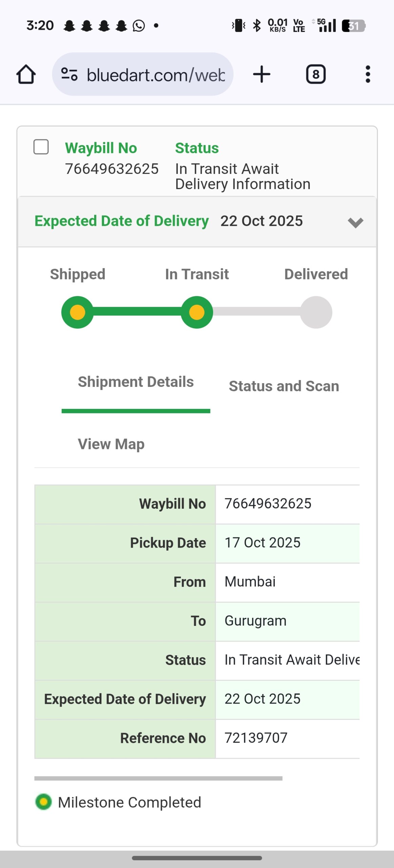
Task: Tap the battery indicator icon
Action: coord(353,26)
